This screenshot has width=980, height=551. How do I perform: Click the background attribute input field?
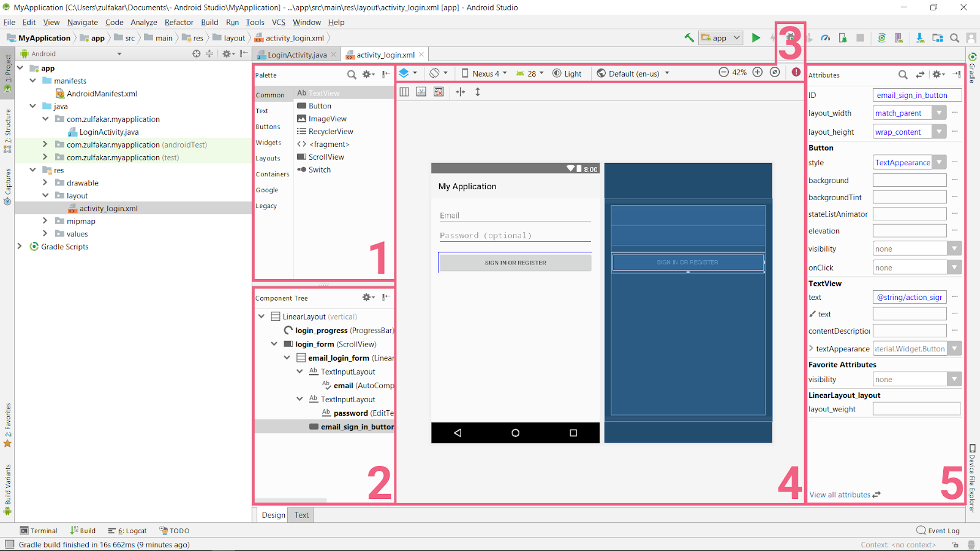pyautogui.click(x=910, y=180)
